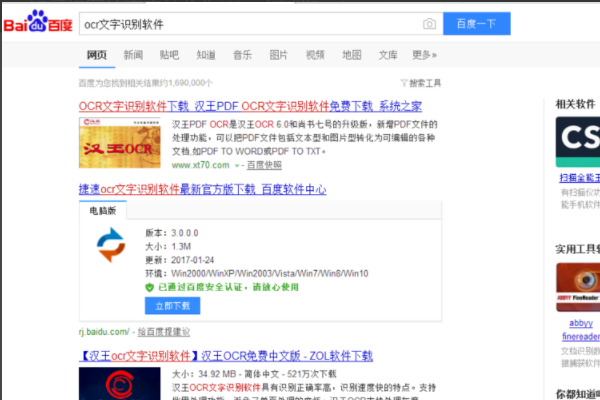The image size is (600, 400).
Task: Click the 汉王OCR result thumbnail
Action: (120, 143)
